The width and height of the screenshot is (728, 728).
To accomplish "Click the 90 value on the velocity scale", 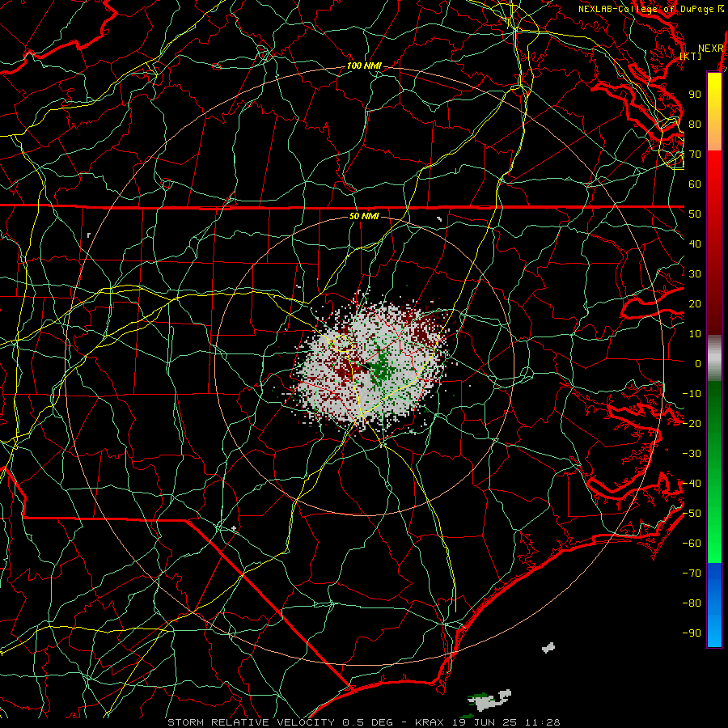I will pyautogui.click(x=695, y=95).
